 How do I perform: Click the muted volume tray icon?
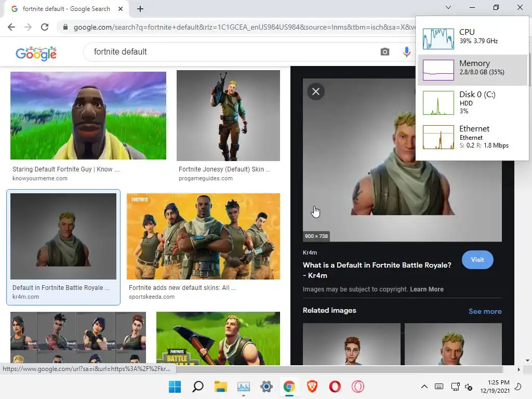point(469,387)
